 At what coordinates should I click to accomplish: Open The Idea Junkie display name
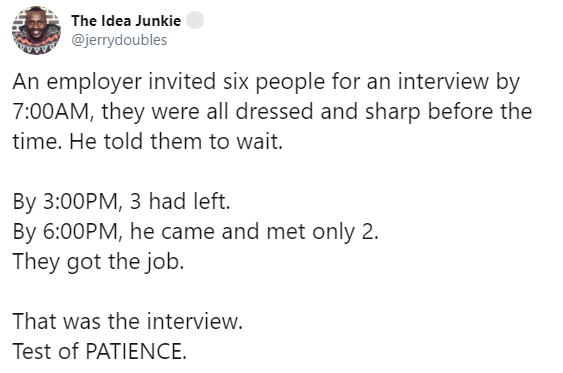pyautogui.click(x=126, y=21)
